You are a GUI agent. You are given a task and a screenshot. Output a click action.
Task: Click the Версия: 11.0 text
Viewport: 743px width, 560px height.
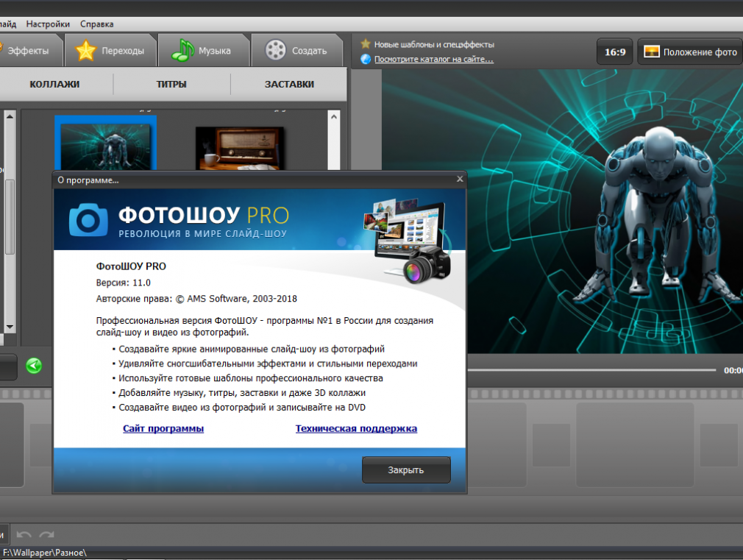point(123,283)
